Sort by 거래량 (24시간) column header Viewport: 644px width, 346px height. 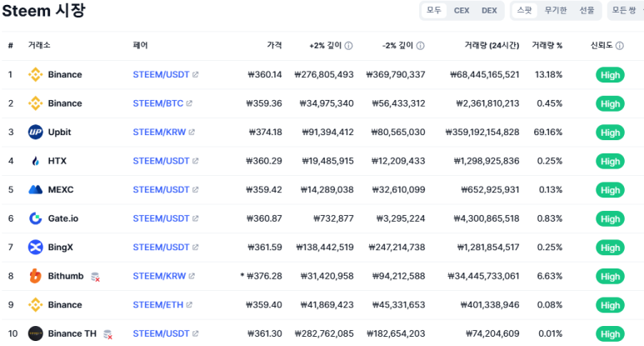(x=492, y=45)
